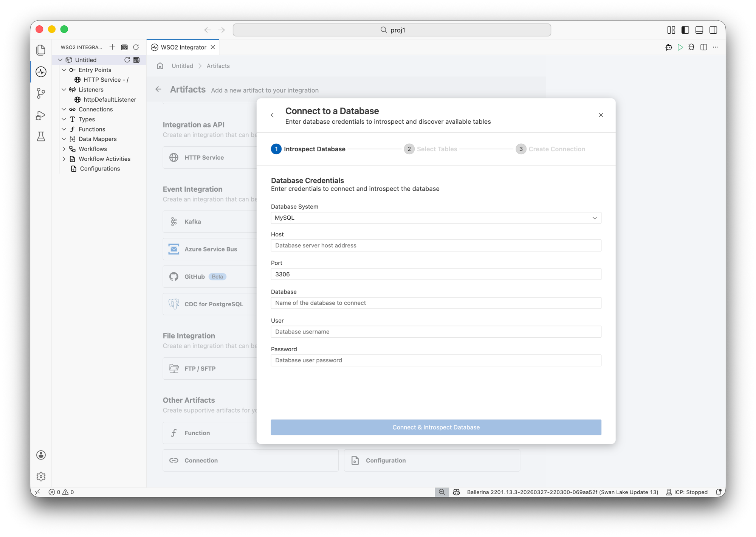Viewport: 756px width, 537px height.
Task: Expand the Workflow Activities node
Action: [x=64, y=159]
